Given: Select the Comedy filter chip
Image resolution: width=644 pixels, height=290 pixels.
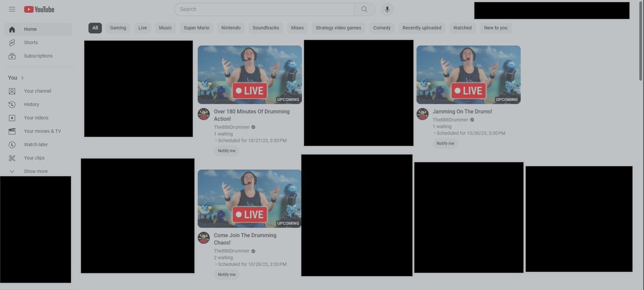Looking at the screenshot, I should (382, 28).
